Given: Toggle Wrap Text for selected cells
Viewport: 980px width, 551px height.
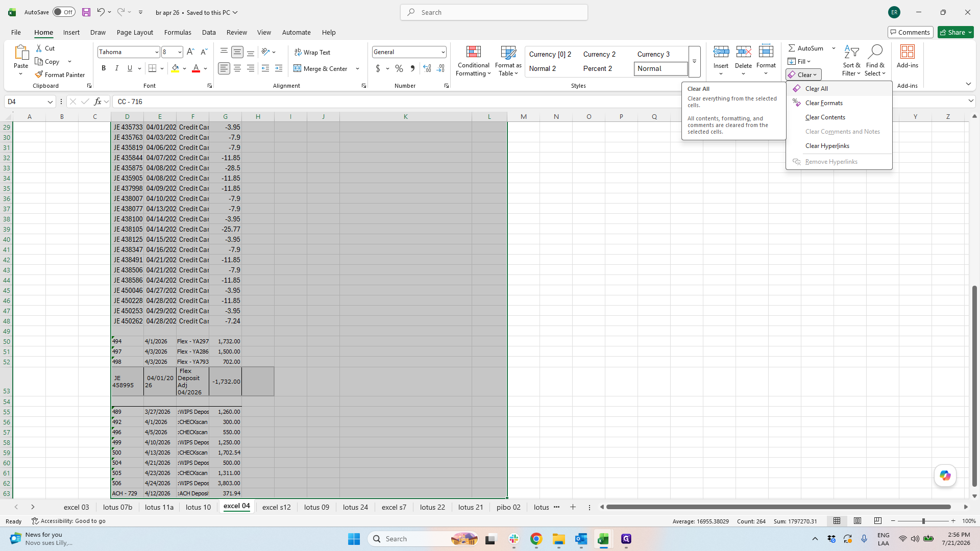Looking at the screenshot, I should click(312, 53).
